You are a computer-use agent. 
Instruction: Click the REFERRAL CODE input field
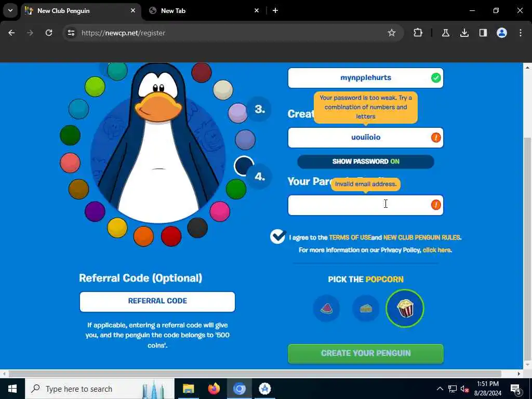157,302
